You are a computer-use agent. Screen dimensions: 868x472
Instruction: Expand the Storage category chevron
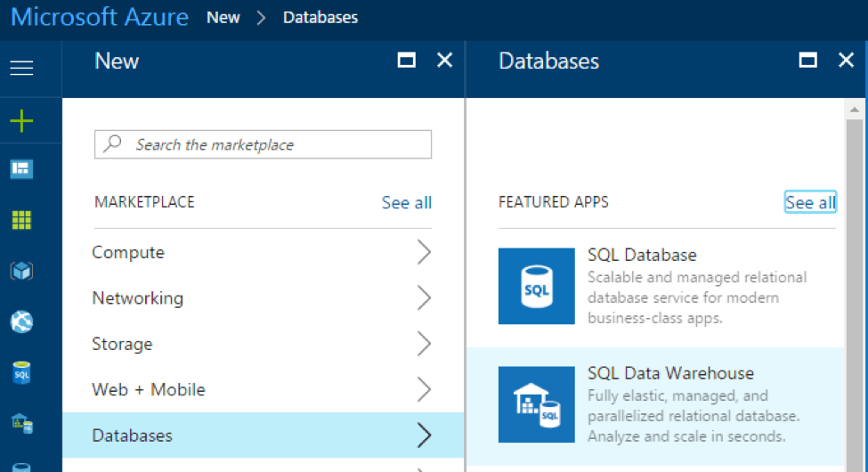(x=424, y=344)
